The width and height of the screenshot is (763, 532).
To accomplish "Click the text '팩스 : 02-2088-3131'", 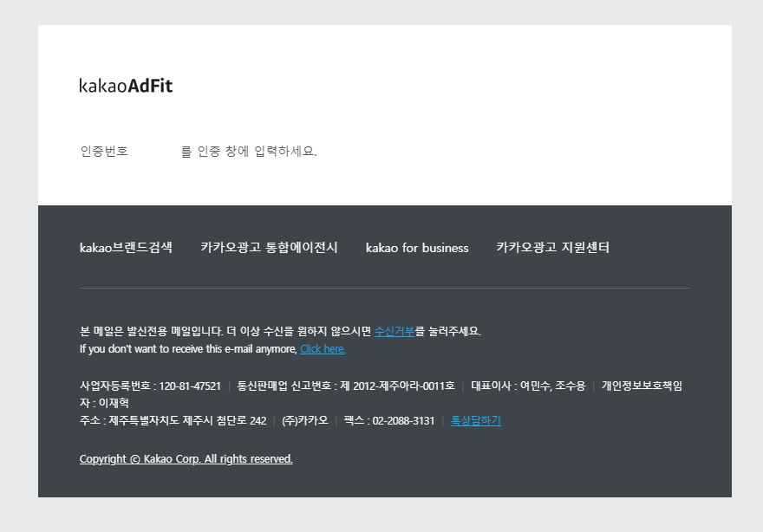I will [389, 420].
